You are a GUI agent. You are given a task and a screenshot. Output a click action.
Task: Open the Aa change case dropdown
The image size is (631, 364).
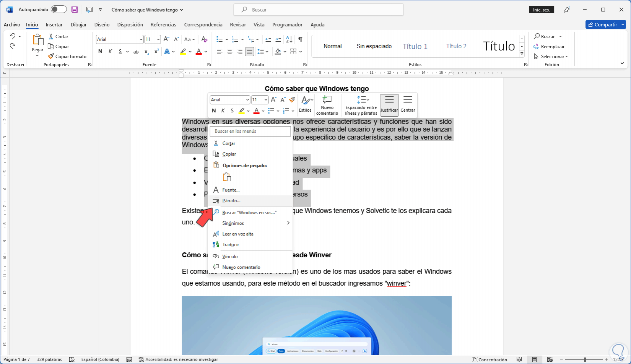coord(189,39)
